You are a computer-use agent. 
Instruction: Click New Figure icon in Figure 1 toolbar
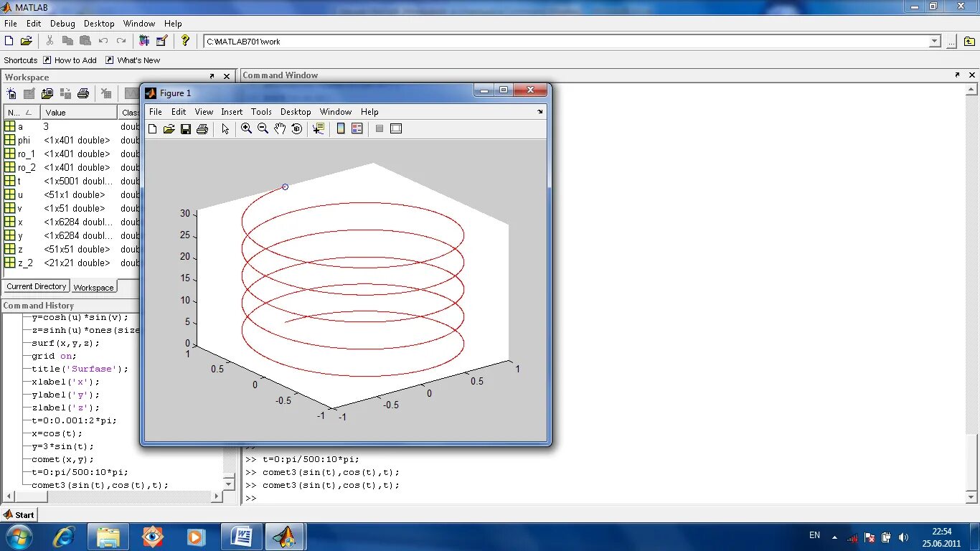coord(152,128)
